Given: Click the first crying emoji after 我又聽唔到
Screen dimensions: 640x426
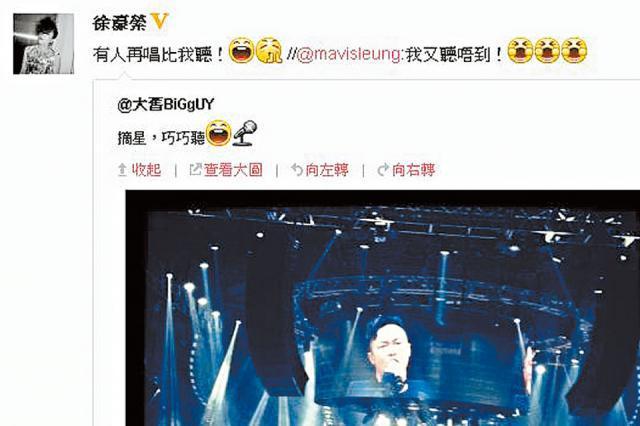Looking at the screenshot, I should 520,51.
